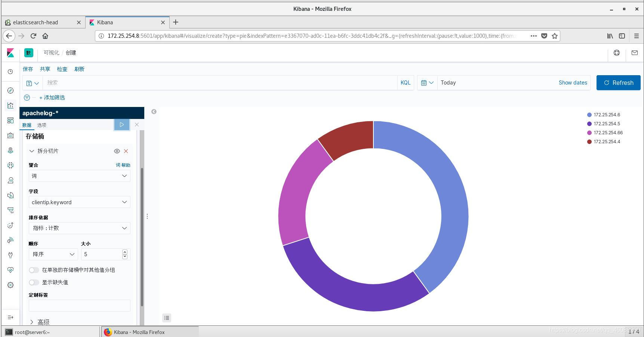Expand the sidebar navigation arrow icon
Image resolution: width=644 pixels, height=337 pixels.
[10, 317]
